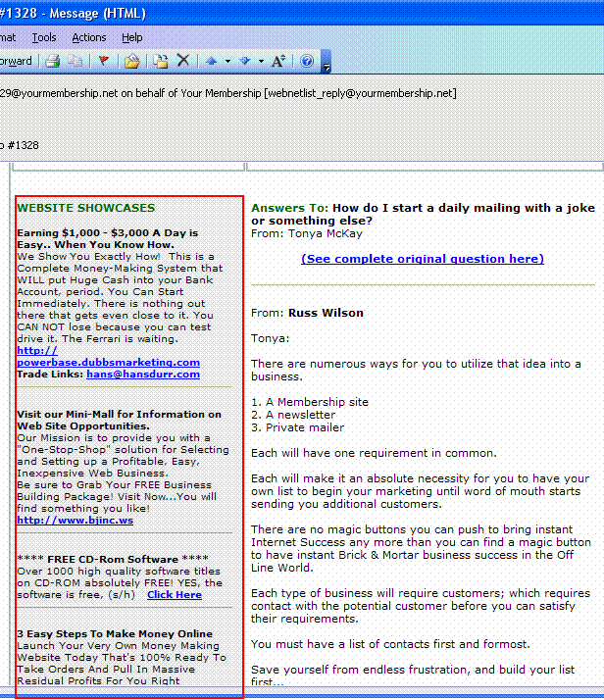Viewport: 604px width, 700px height.
Task: Open the Help menu
Action: pos(132,37)
